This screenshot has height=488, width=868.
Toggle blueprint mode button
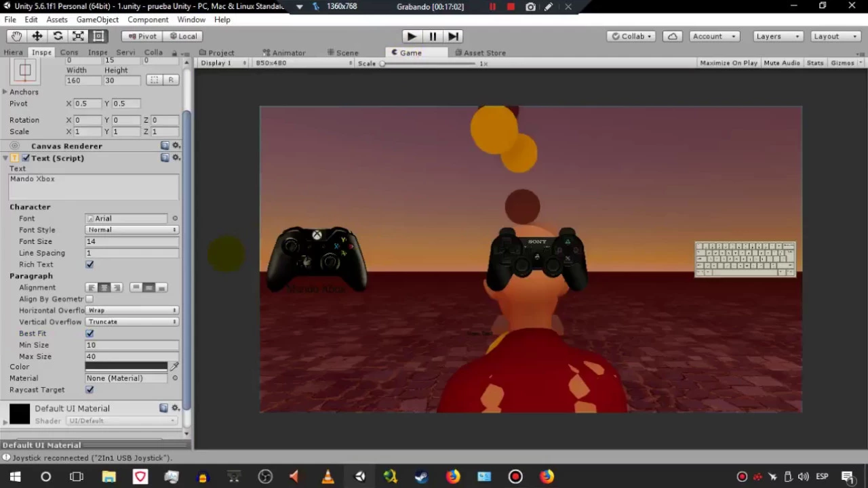[x=154, y=80]
